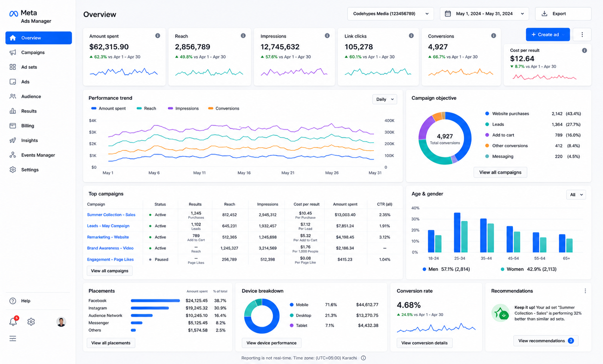
Task: Click the info icon on Conversions card
Action: pos(493,36)
